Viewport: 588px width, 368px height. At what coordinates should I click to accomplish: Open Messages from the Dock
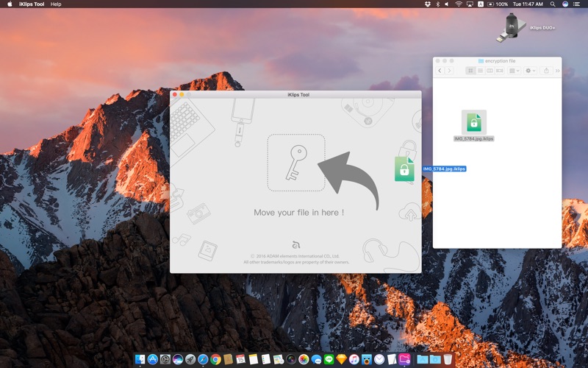[x=316, y=359]
